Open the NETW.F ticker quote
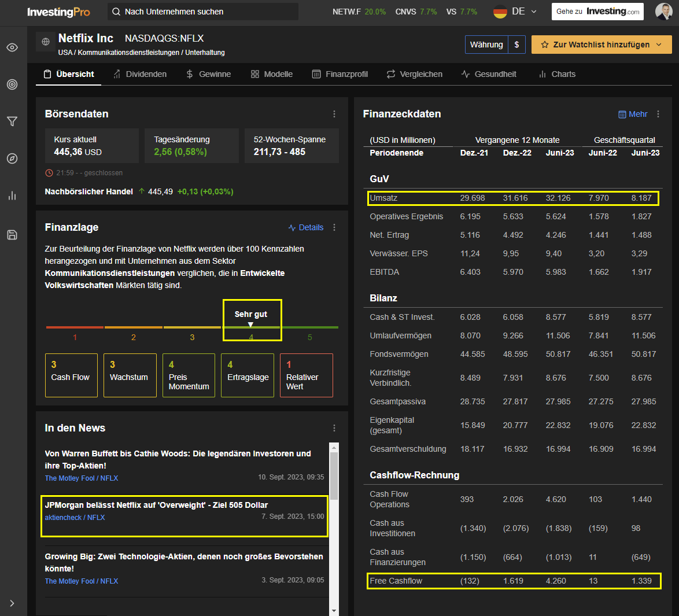 359,12
